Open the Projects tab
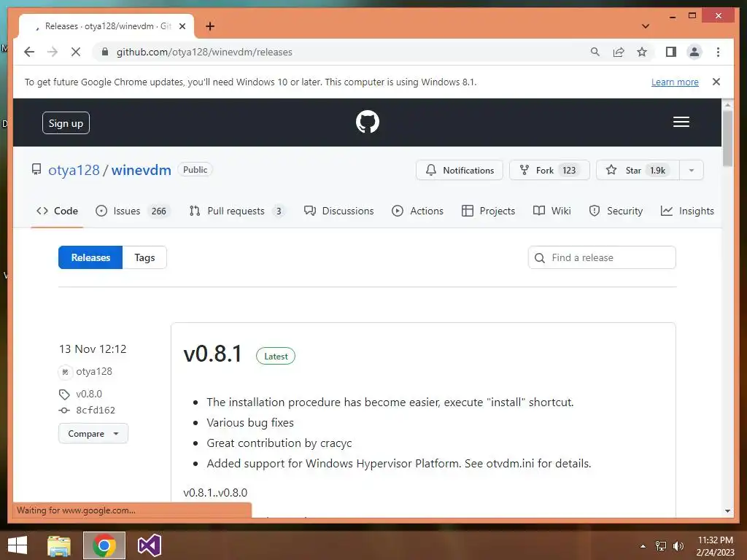The height and width of the screenshot is (560, 747). (x=488, y=211)
